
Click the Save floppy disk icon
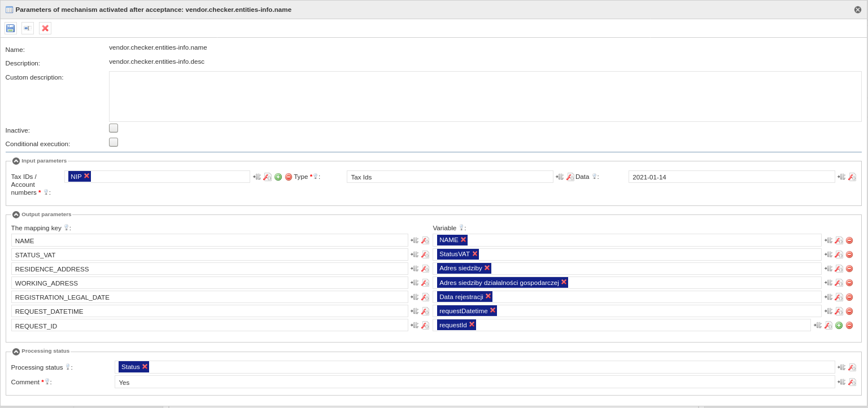[10, 28]
